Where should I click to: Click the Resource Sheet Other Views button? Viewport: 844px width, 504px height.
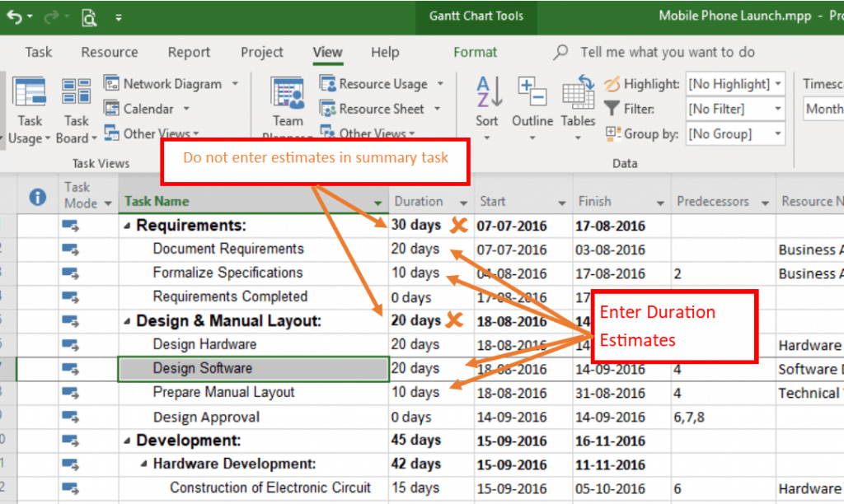point(368,133)
